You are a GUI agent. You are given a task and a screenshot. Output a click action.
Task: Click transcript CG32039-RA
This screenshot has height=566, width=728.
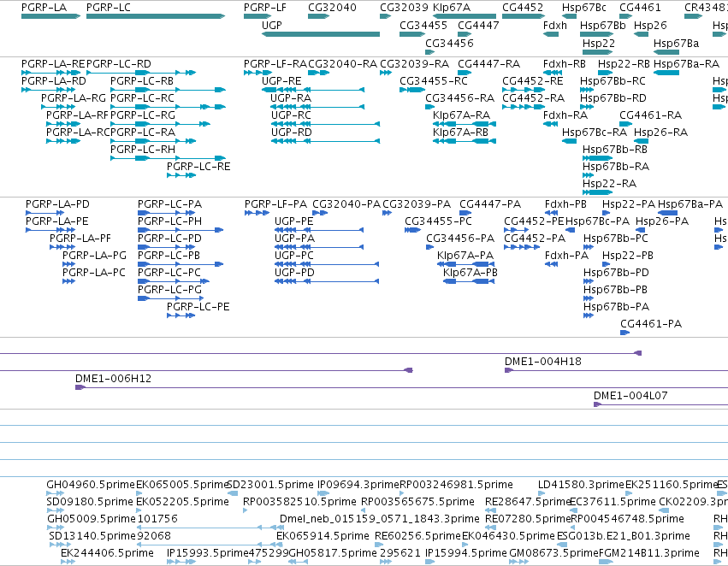(385, 73)
